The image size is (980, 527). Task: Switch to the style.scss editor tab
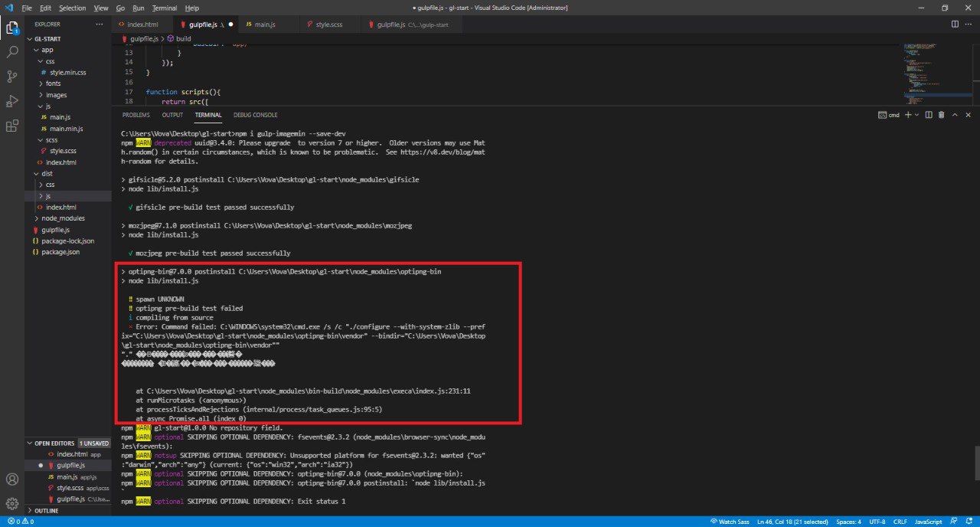coord(330,25)
